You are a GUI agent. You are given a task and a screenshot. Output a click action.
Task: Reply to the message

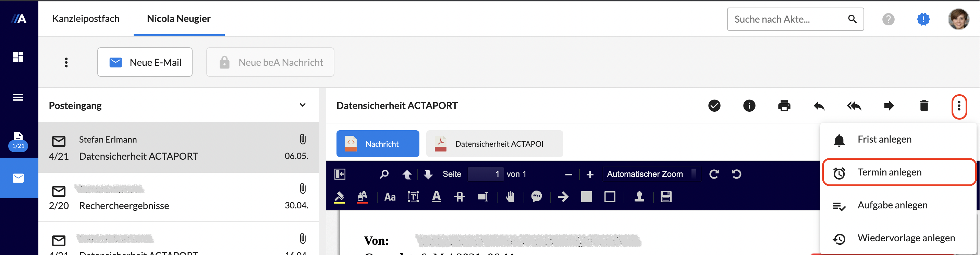coord(819,106)
